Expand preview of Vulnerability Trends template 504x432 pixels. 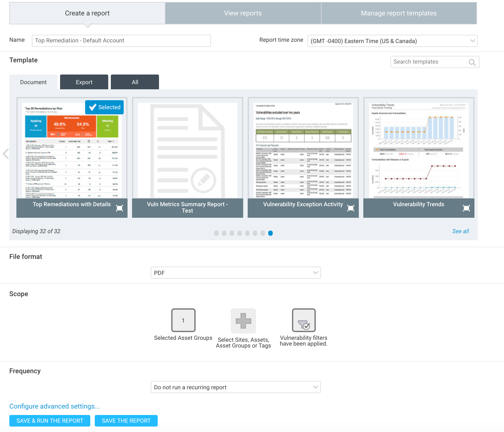tap(466, 208)
